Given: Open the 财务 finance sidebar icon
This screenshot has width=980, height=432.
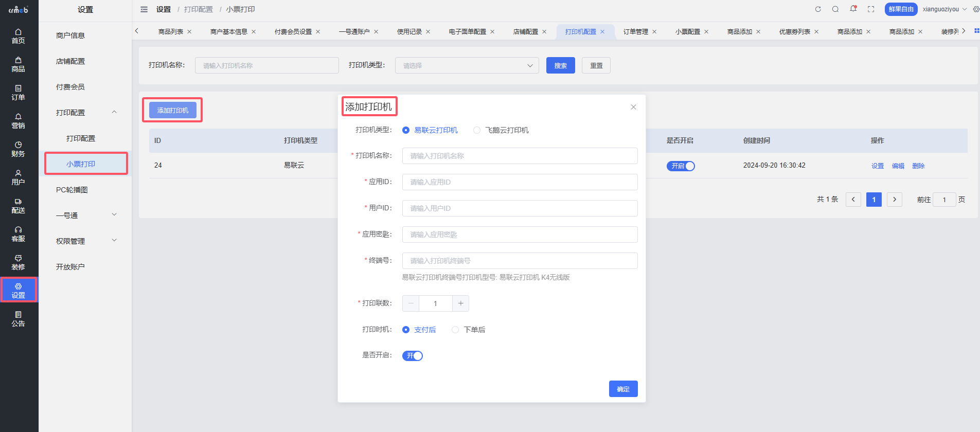Looking at the screenshot, I should point(19,149).
